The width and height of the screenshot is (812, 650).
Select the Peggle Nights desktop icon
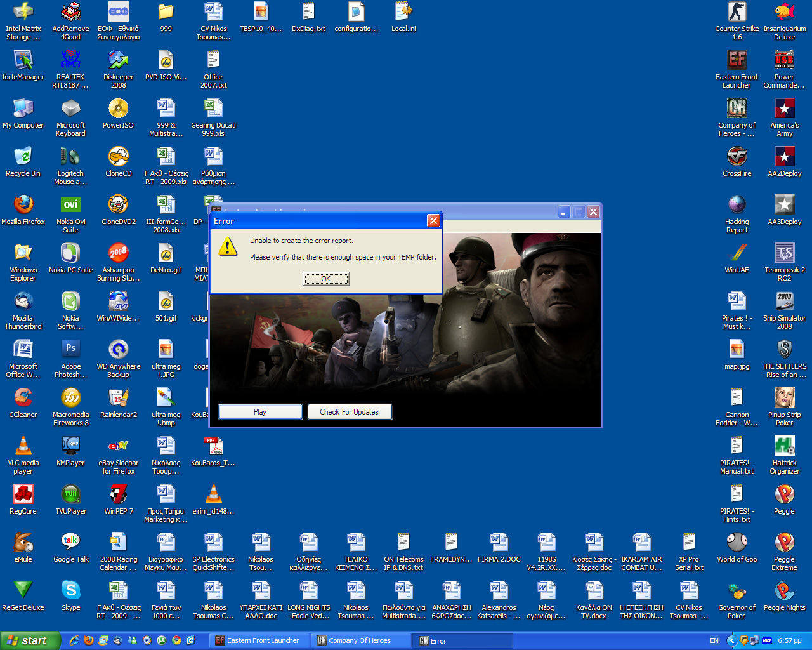click(x=785, y=595)
